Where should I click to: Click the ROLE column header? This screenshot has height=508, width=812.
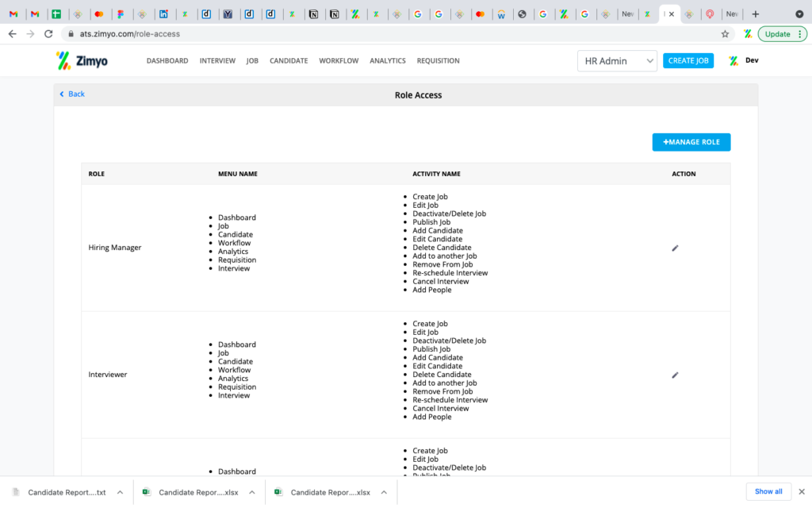coord(96,174)
